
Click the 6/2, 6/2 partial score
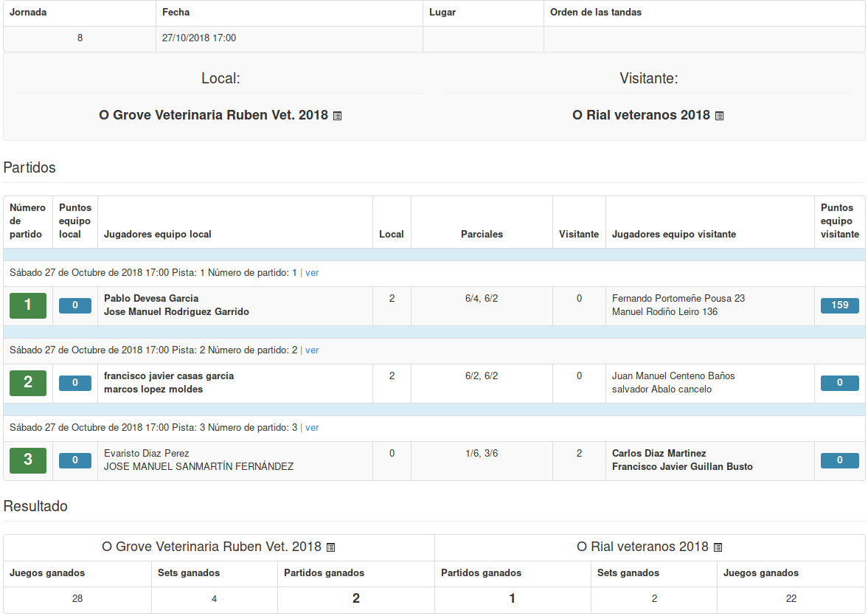tap(482, 376)
